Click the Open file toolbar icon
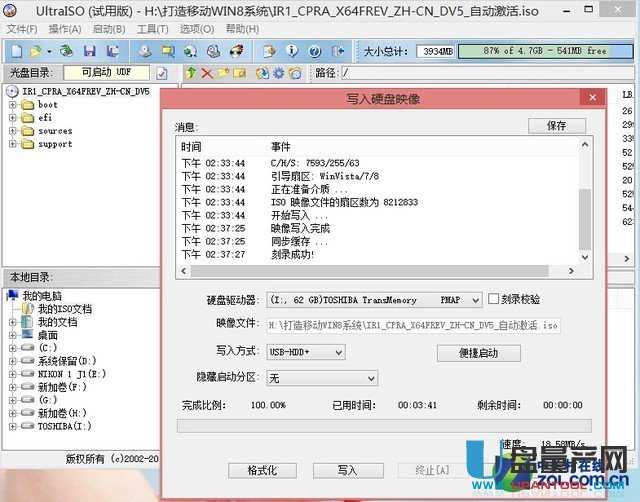 point(36,51)
